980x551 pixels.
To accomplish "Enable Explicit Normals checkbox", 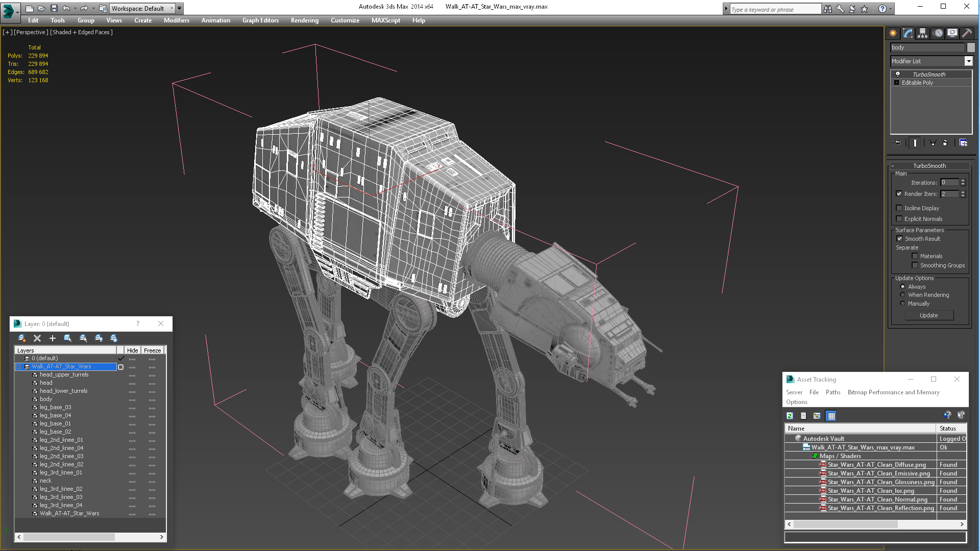I will click(x=899, y=219).
